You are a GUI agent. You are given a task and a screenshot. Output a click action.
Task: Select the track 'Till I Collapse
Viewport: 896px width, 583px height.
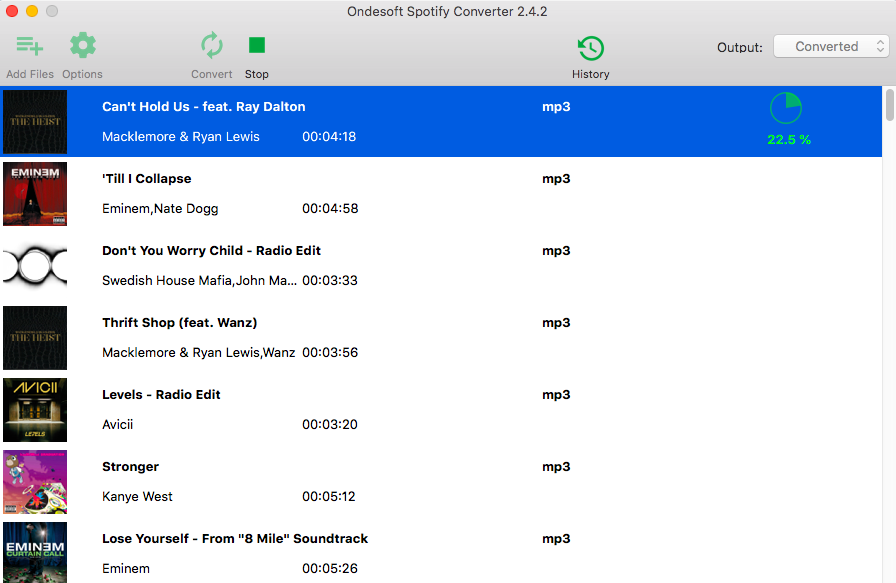click(x=146, y=179)
